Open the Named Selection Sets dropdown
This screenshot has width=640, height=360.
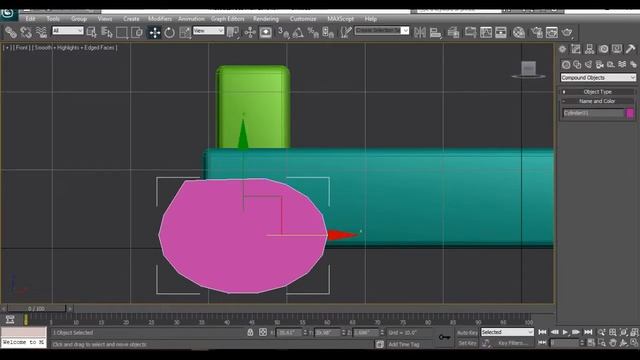pos(382,31)
